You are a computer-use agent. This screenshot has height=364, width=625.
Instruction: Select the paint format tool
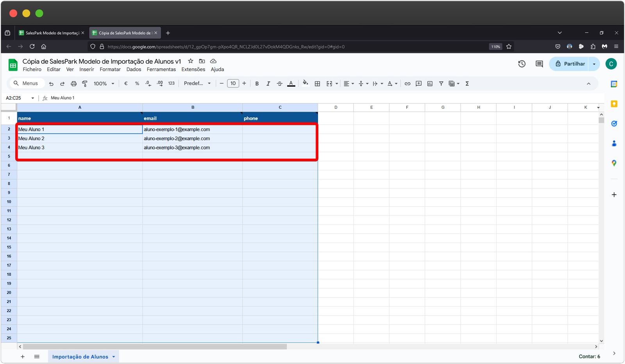coord(85,84)
